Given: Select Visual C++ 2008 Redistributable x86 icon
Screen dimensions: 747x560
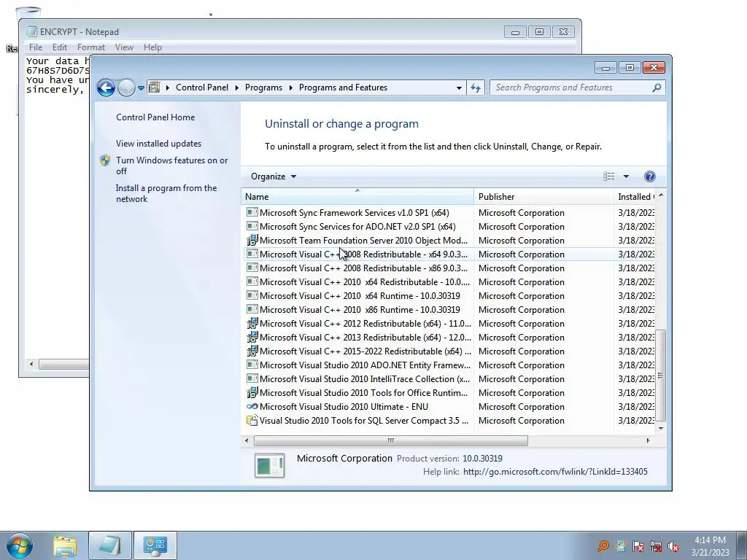Looking at the screenshot, I should [252, 268].
